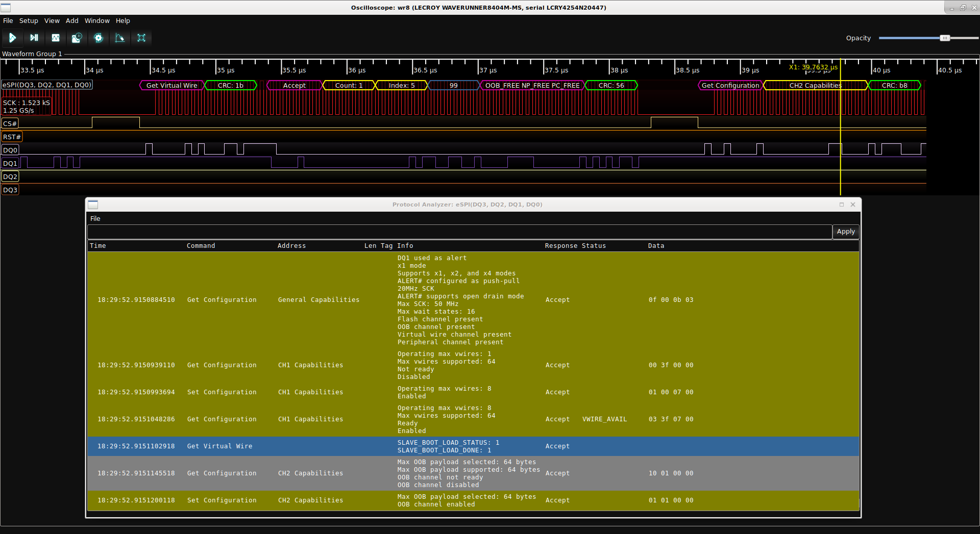
Task: Click the single-trigger capture icon
Action: (34, 38)
